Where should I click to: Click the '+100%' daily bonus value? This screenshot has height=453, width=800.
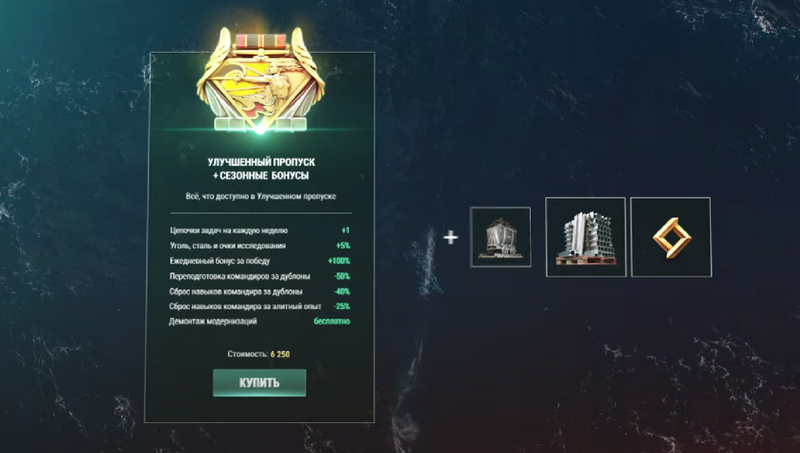(x=339, y=261)
